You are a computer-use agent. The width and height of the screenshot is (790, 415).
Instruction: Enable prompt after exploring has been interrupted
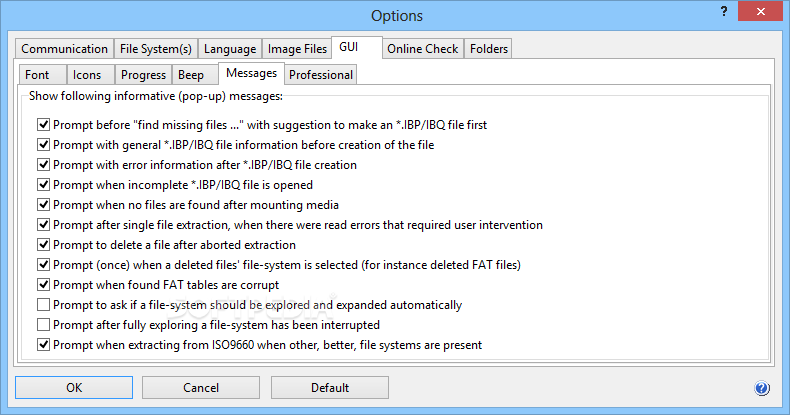coord(43,325)
